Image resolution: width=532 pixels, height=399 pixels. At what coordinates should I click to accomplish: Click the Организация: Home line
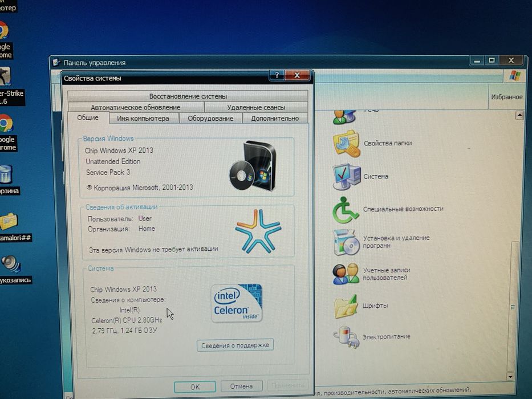point(121,229)
